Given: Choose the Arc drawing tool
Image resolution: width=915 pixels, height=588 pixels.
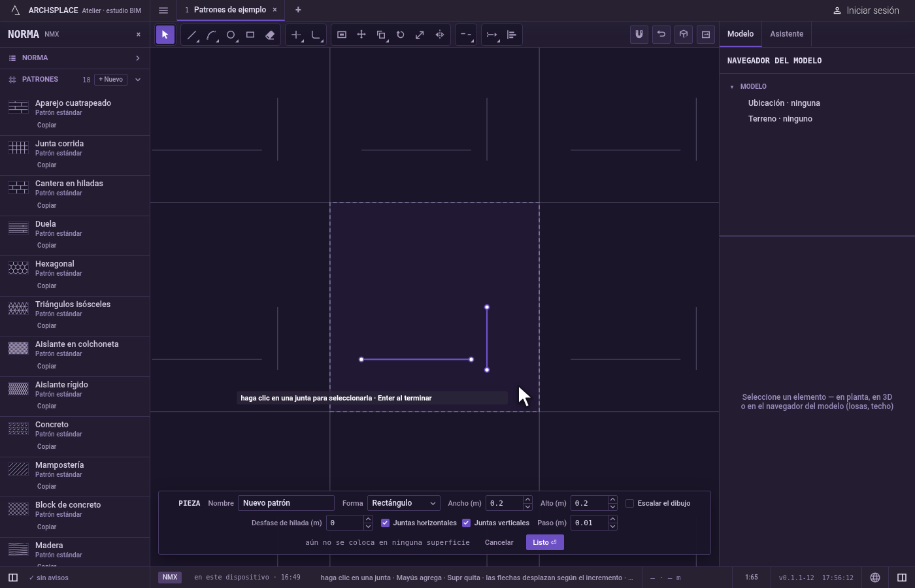Looking at the screenshot, I should (x=211, y=35).
